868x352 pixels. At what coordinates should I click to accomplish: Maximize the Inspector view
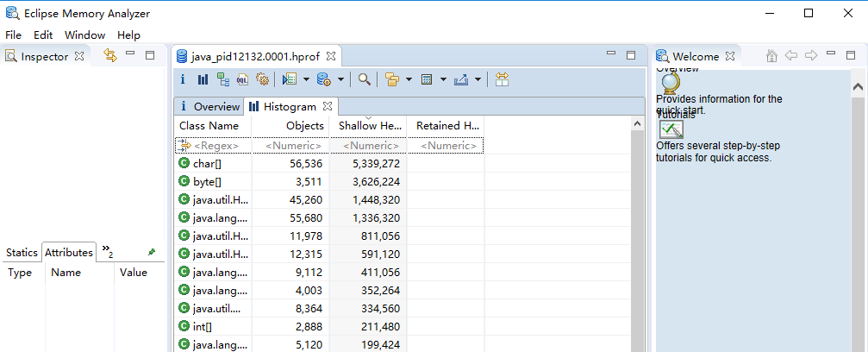[149, 55]
